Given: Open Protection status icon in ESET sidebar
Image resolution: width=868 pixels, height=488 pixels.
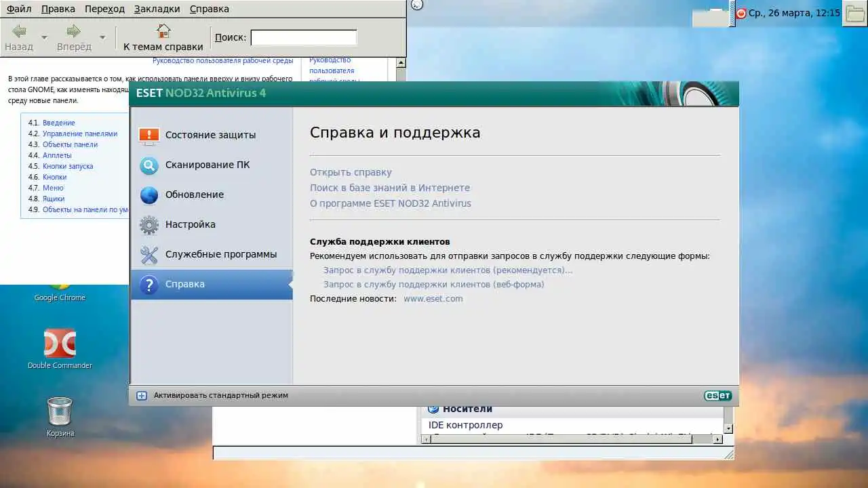Looking at the screenshot, I should [149, 135].
